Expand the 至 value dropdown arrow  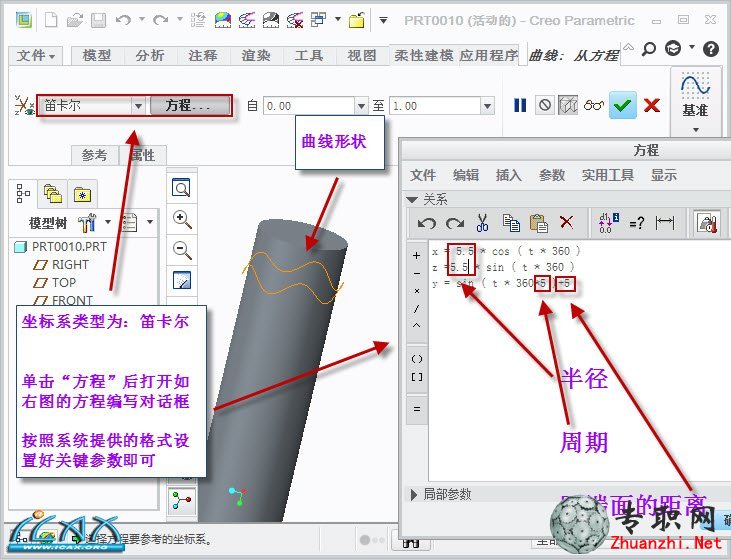488,106
